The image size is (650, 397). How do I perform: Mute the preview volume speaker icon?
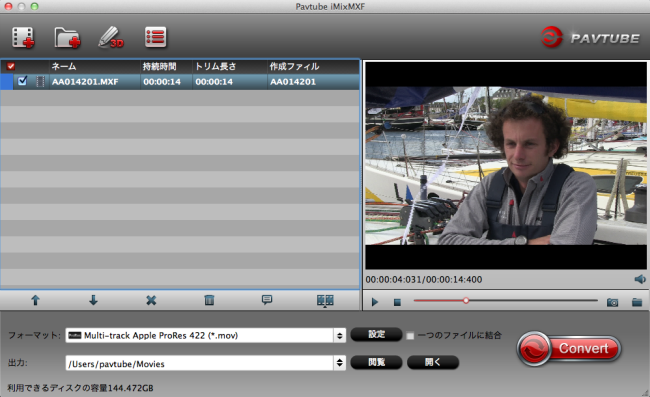point(640,279)
